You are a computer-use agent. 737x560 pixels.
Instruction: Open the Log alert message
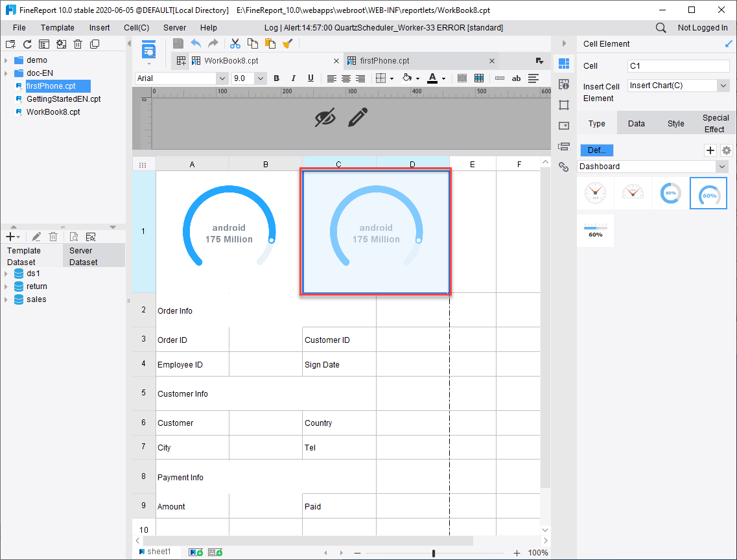pyautogui.click(x=384, y=28)
